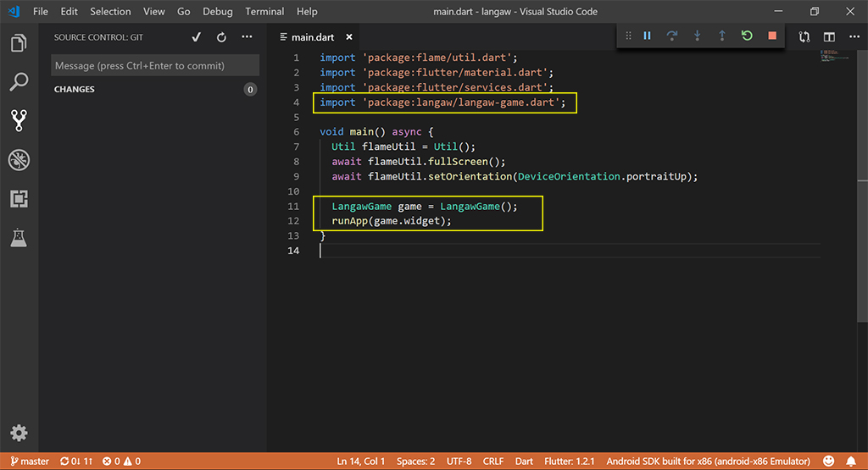This screenshot has width=868, height=470.
Task: Click the commit checkmark icon
Action: [x=197, y=37]
